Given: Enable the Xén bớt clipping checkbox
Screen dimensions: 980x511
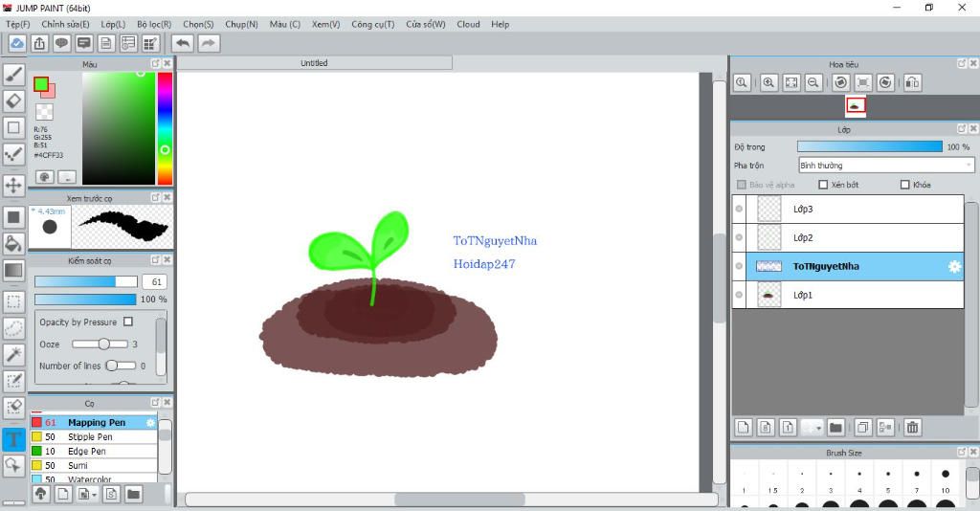Looking at the screenshot, I should pos(823,185).
